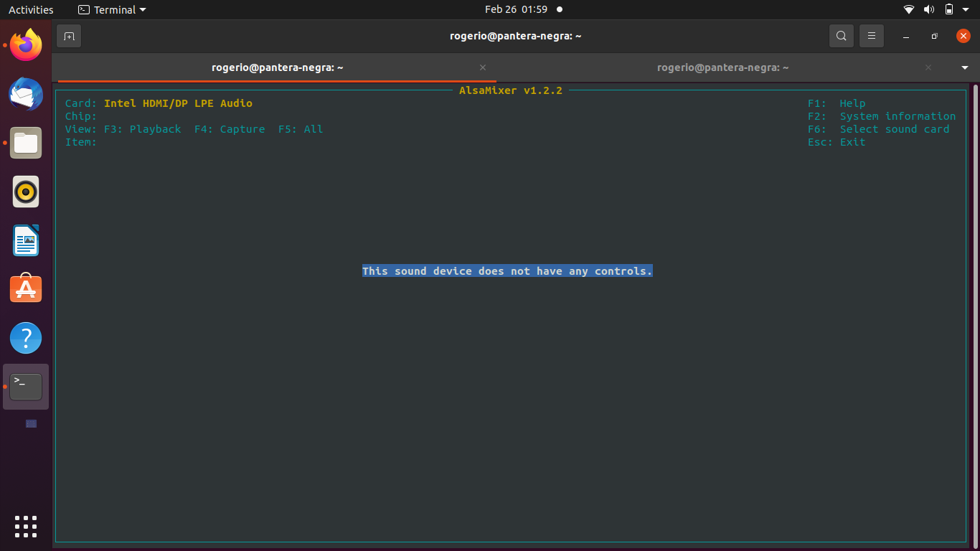980x551 pixels.
Task: Open Firefox from the dock
Action: 26,45
